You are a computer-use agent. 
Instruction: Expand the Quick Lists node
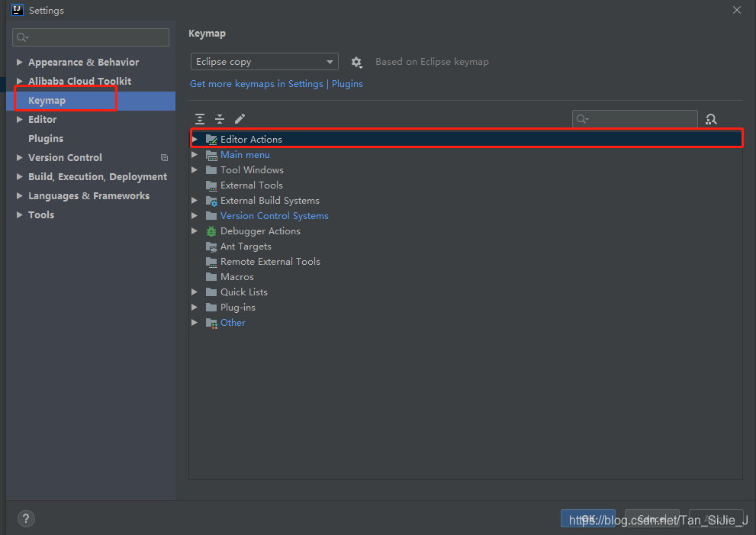pyautogui.click(x=195, y=292)
